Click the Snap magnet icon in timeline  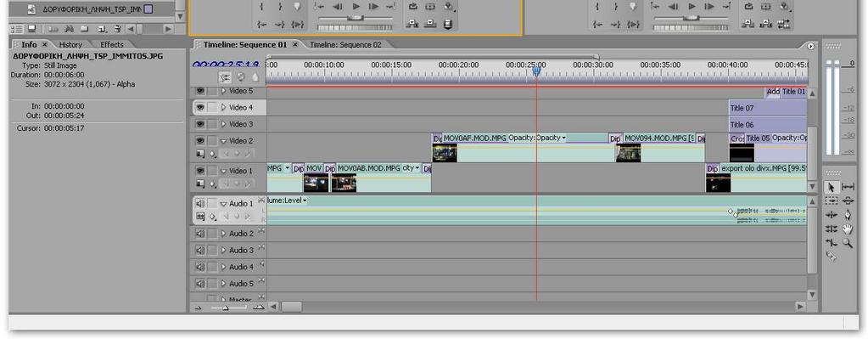[225, 77]
